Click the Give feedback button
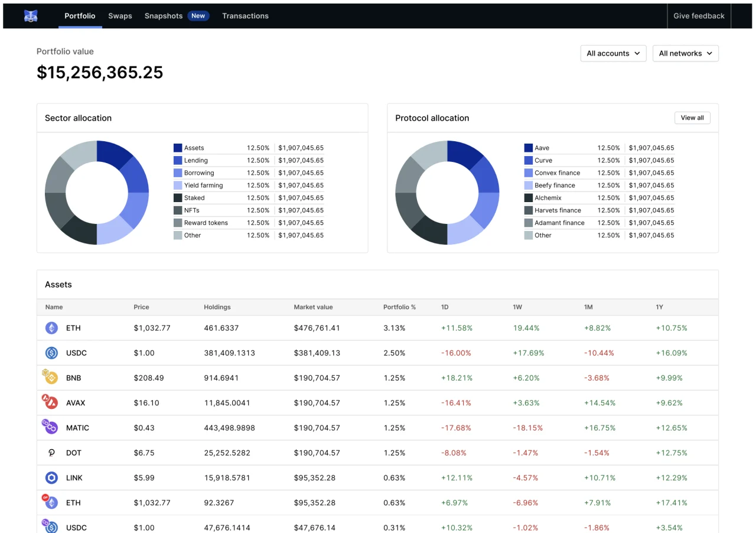Image resolution: width=756 pixels, height=533 pixels. (699, 16)
